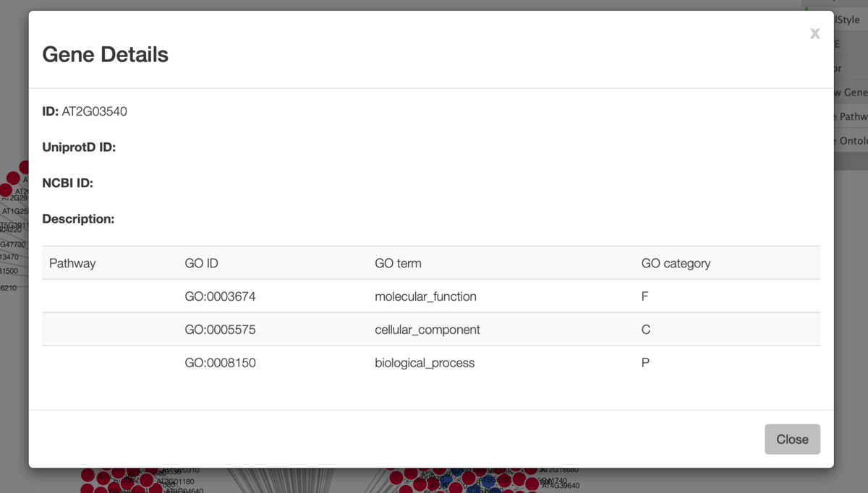This screenshot has width=868, height=493.
Task: Close the Gene Details dialog
Action: click(792, 439)
